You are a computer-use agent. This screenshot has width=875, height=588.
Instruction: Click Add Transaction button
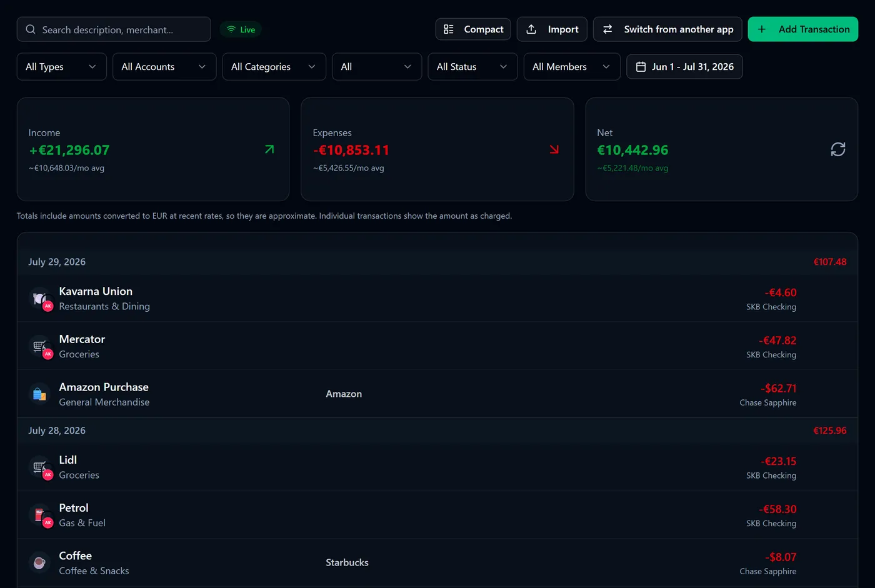(803, 29)
